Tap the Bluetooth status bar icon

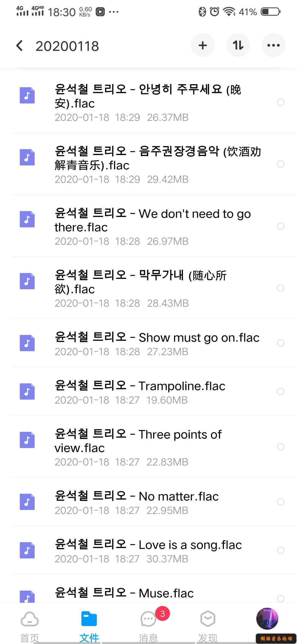click(202, 12)
